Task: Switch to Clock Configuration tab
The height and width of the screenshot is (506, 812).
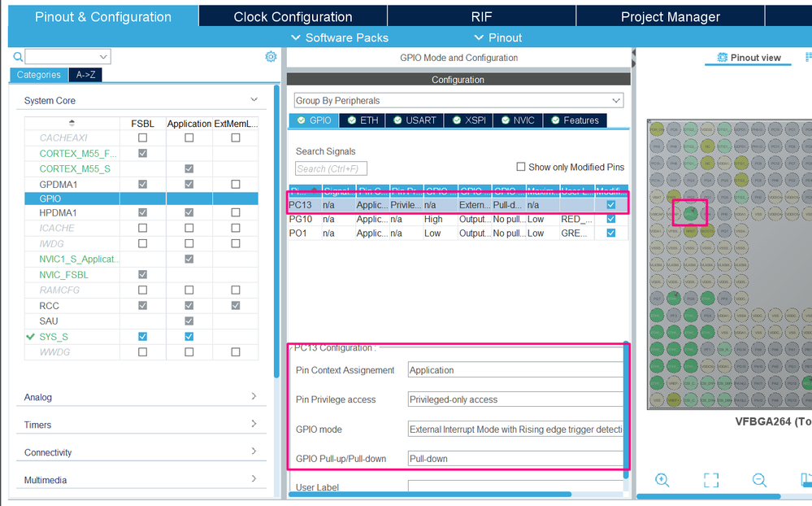Action: click(x=293, y=16)
